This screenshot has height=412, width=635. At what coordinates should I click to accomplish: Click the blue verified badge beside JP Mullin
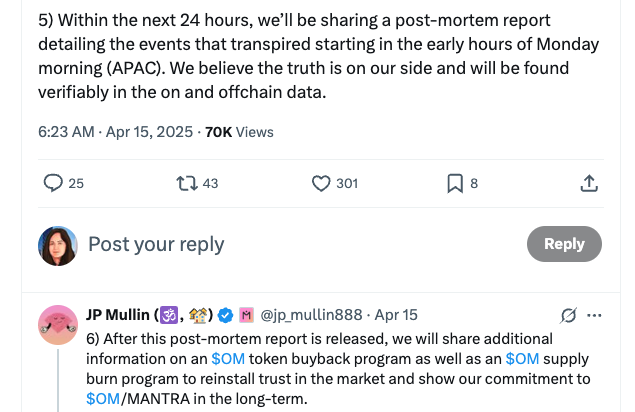pos(226,315)
